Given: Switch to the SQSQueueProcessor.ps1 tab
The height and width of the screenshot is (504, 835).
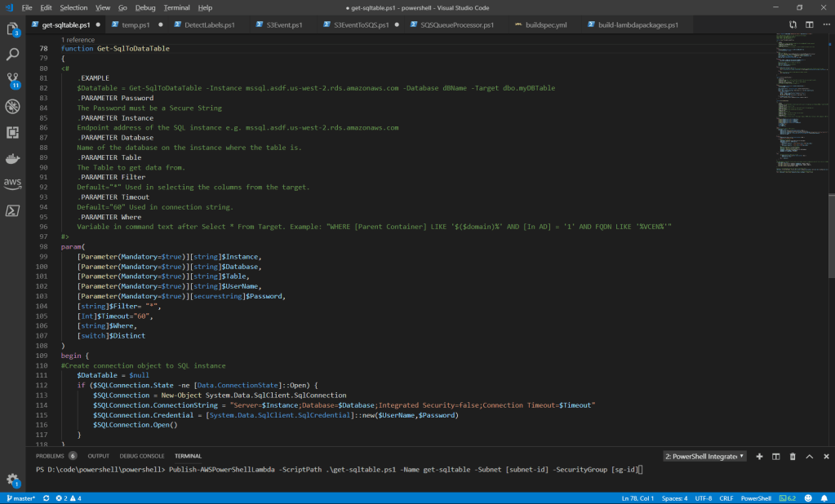Looking at the screenshot, I should (x=457, y=24).
